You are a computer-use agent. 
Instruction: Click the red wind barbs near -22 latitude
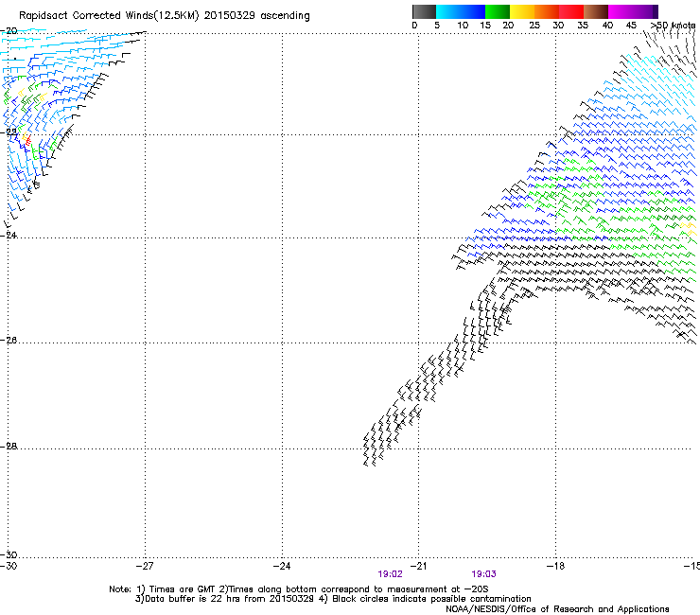click(27, 141)
